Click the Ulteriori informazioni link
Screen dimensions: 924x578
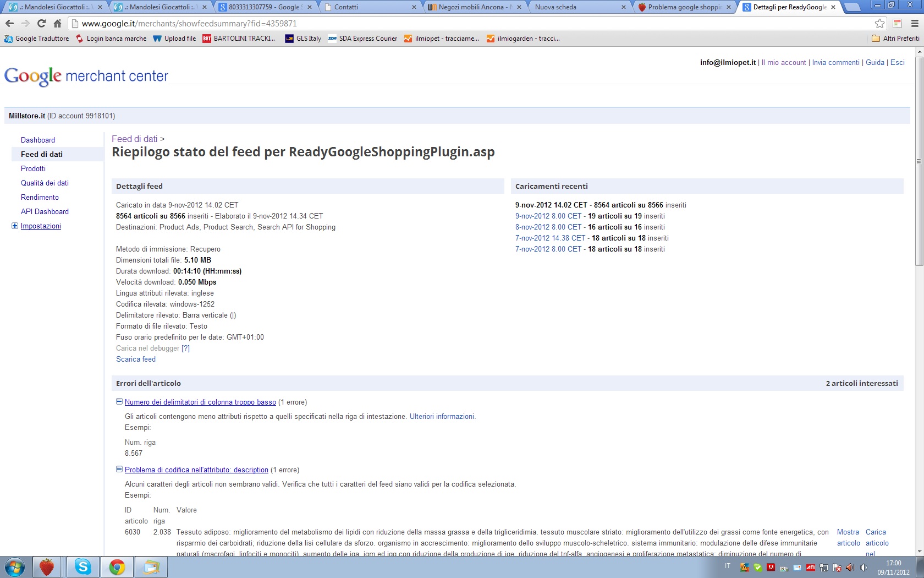click(442, 416)
